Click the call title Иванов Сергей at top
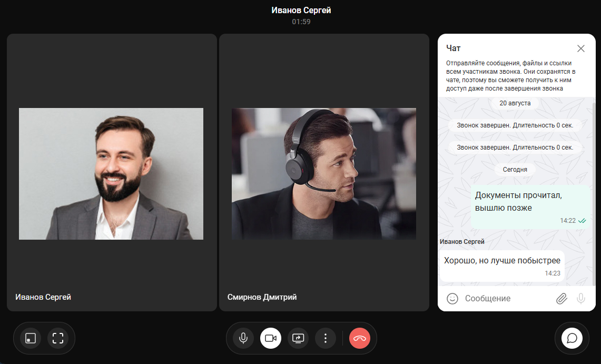This screenshot has height=364, width=601. (x=301, y=11)
